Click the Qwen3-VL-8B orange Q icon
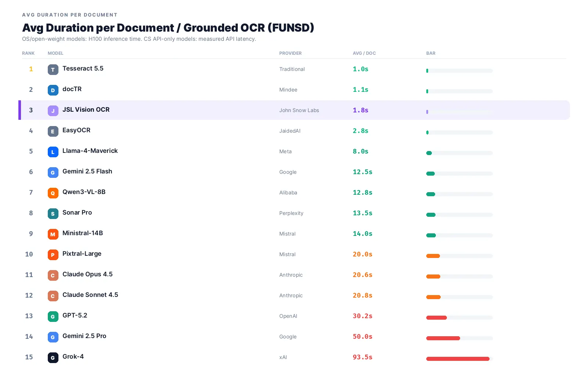 53,193
